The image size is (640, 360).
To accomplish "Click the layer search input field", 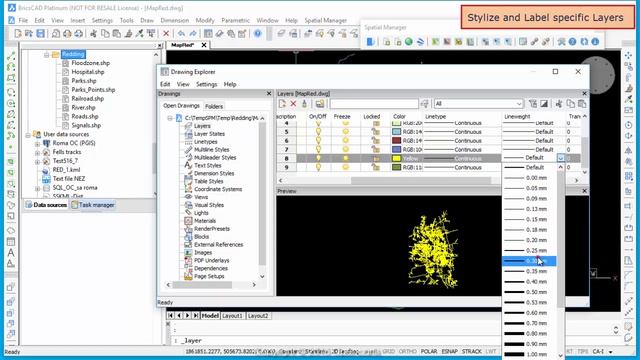I will pos(374,104).
